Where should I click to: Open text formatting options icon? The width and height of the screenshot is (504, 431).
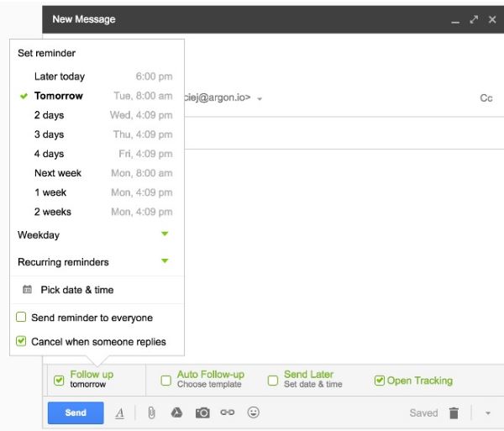pos(119,413)
